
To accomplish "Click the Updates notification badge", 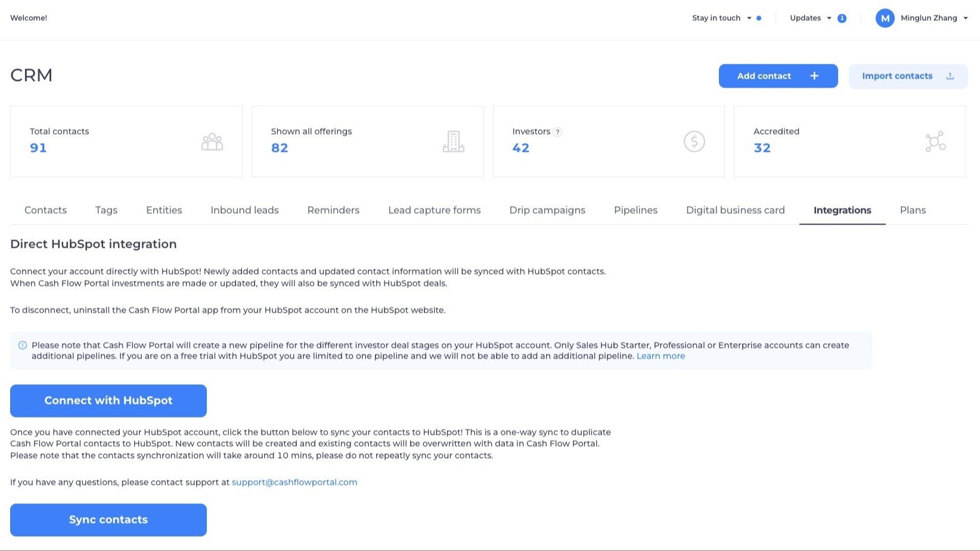I will pos(842,18).
